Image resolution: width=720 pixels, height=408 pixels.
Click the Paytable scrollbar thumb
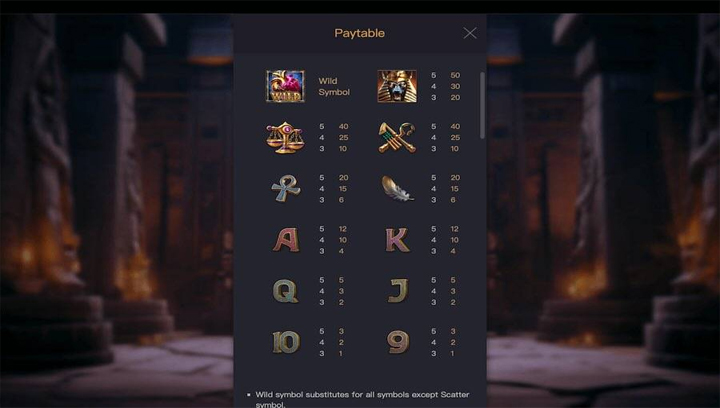[482, 105]
